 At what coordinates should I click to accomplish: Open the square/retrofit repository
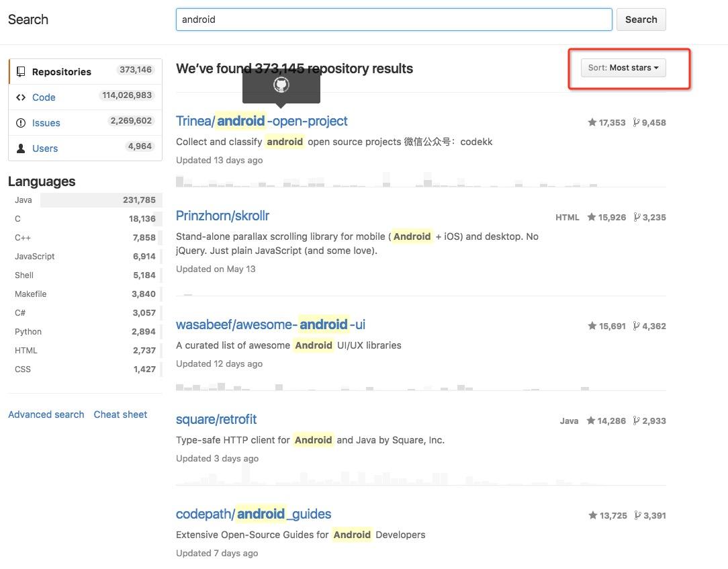pyautogui.click(x=216, y=419)
